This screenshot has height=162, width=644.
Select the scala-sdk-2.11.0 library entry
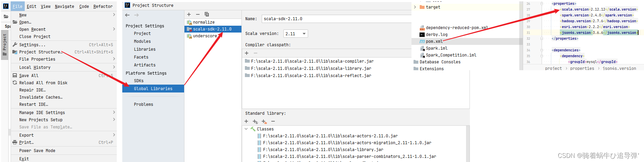[213, 29]
